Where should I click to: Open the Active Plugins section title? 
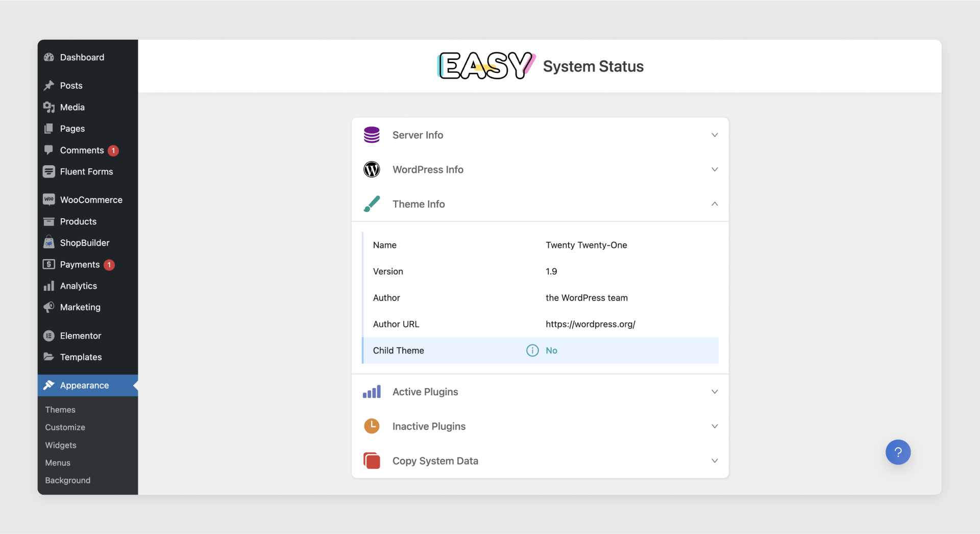point(425,392)
